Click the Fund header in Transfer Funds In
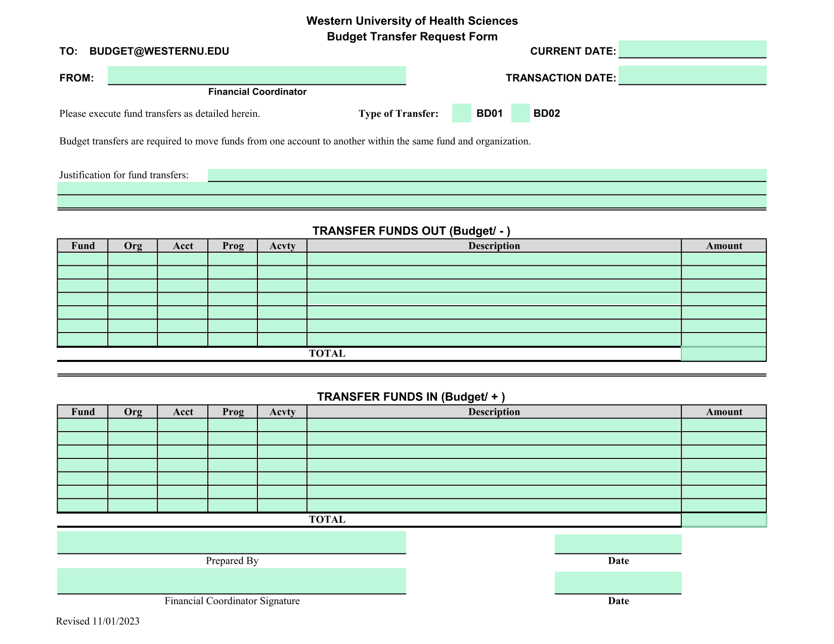 click(x=83, y=411)
